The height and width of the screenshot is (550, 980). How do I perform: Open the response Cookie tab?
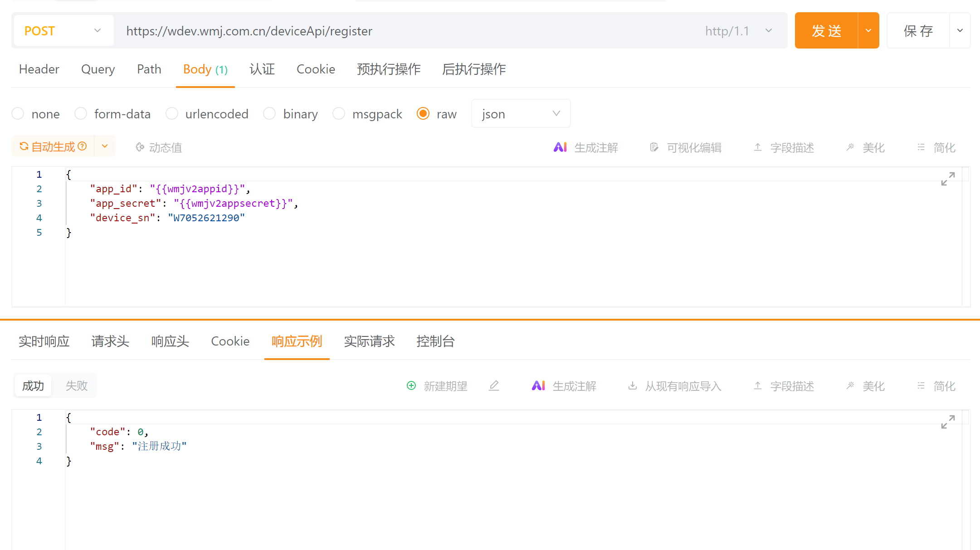[x=230, y=341]
